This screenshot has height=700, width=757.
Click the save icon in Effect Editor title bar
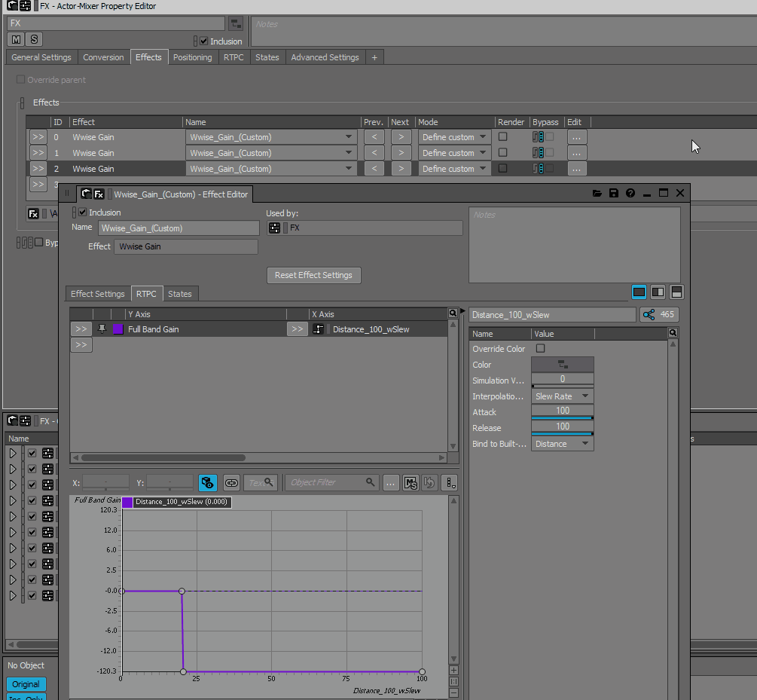click(x=614, y=193)
